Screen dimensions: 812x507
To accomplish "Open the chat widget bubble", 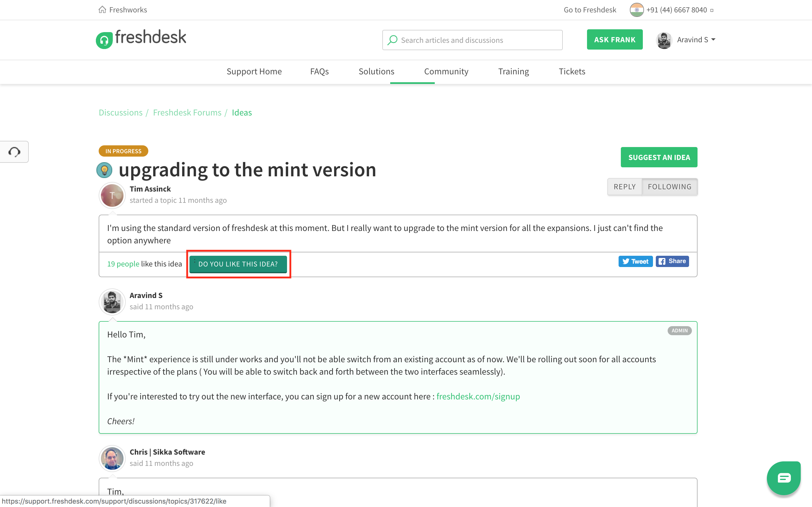I will 784,477.
